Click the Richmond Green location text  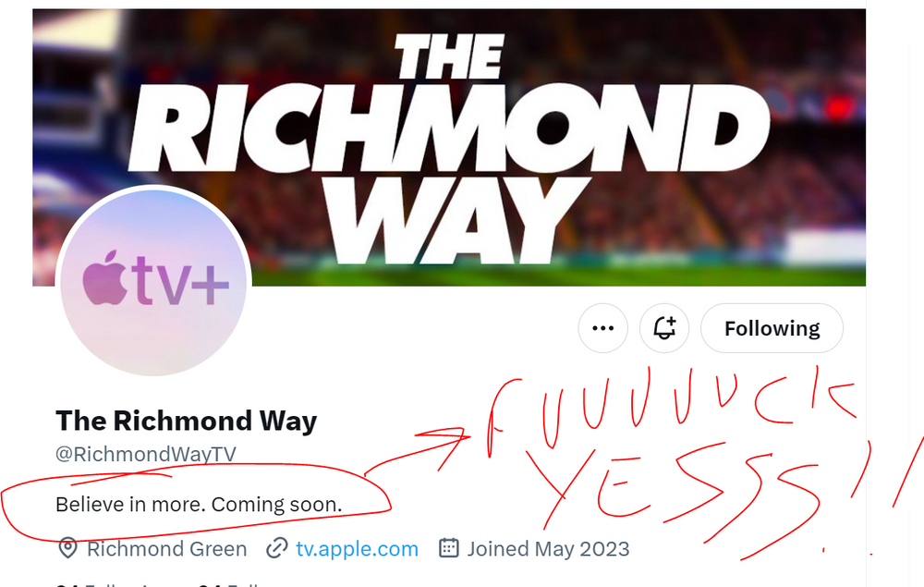pos(166,549)
